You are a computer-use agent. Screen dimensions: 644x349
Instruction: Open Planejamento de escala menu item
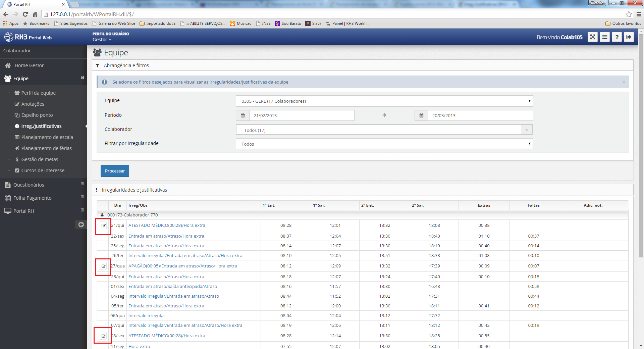coord(47,137)
